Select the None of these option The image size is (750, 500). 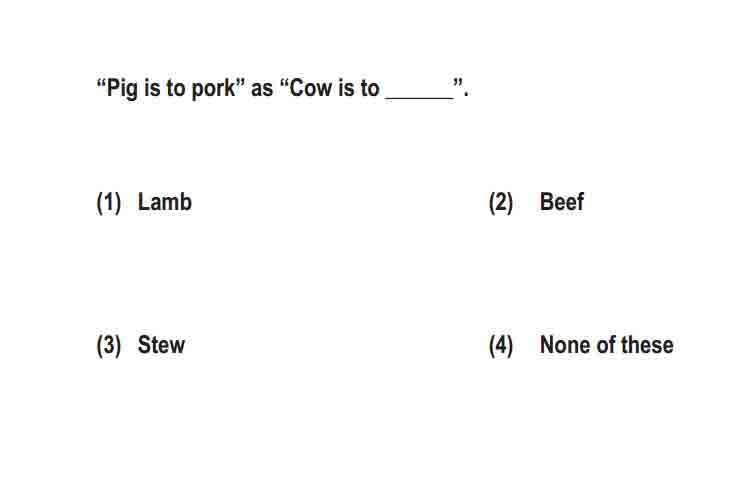(607, 345)
